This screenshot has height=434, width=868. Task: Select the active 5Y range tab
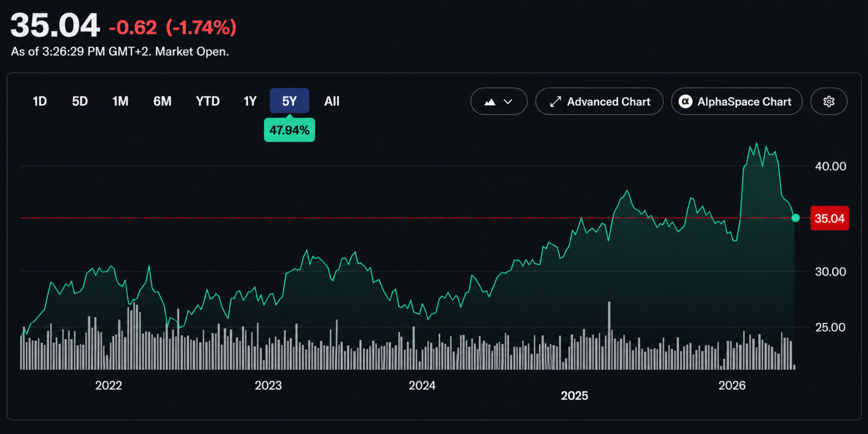[289, 101]
